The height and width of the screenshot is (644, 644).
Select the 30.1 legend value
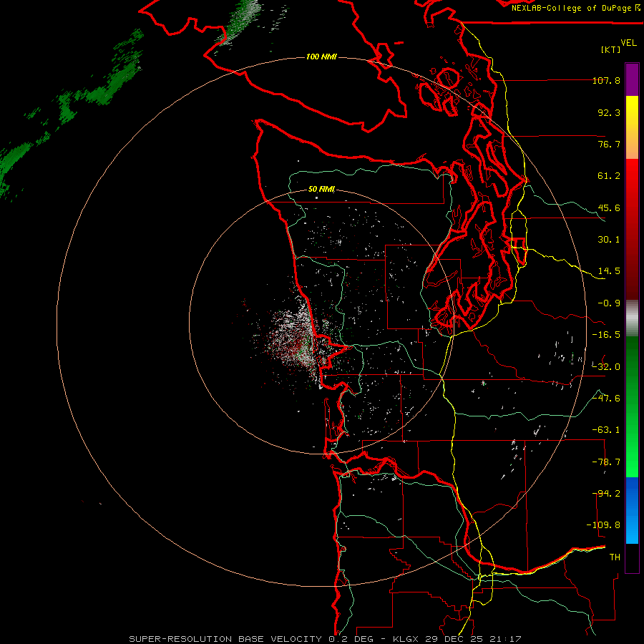click(609, 240)
